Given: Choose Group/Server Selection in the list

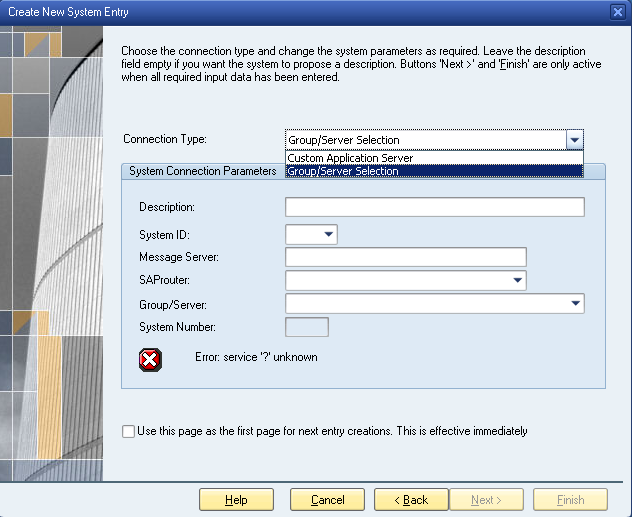Looking at the screenshot, I should coord(434,171).
